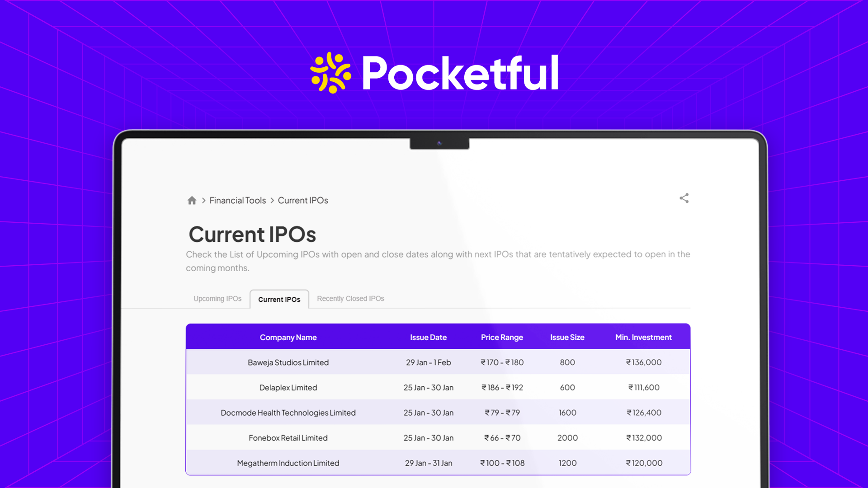Select the Current IPOs tab

(x=279, y=299)
